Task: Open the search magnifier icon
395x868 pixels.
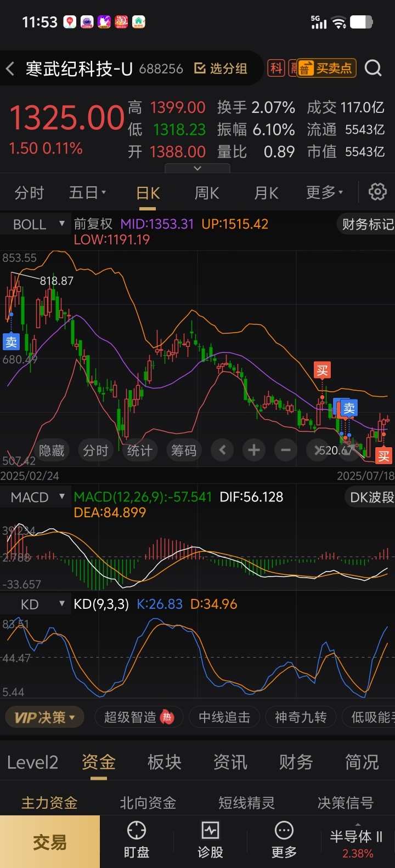Action: 374,68
